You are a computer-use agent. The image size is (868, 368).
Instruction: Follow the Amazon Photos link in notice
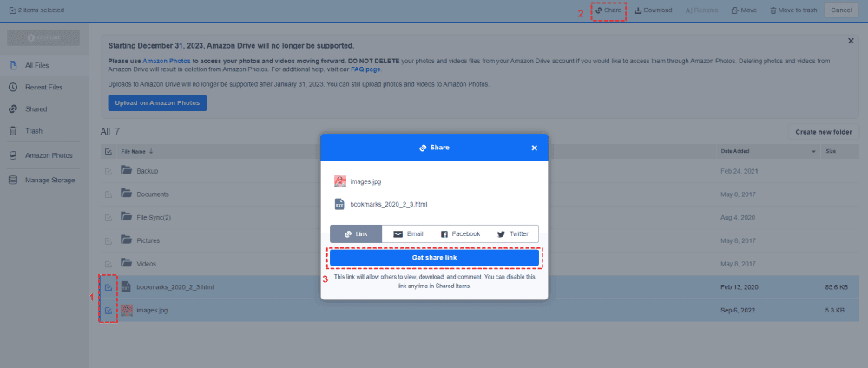click(167, 61)
